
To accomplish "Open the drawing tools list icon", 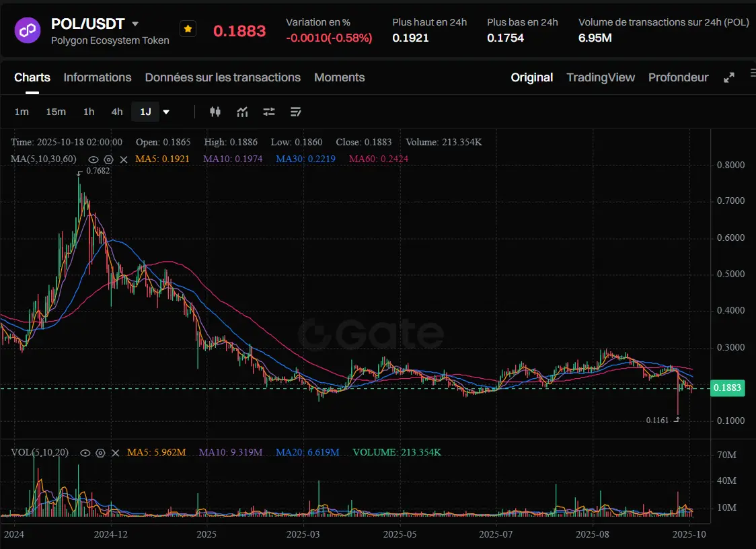I will (295, 112).
